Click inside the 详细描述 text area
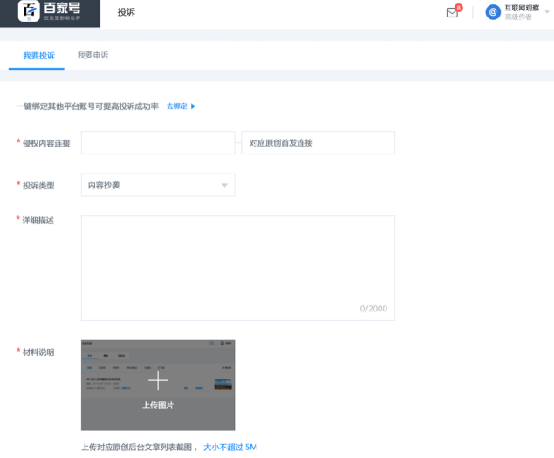 [238, 268]
